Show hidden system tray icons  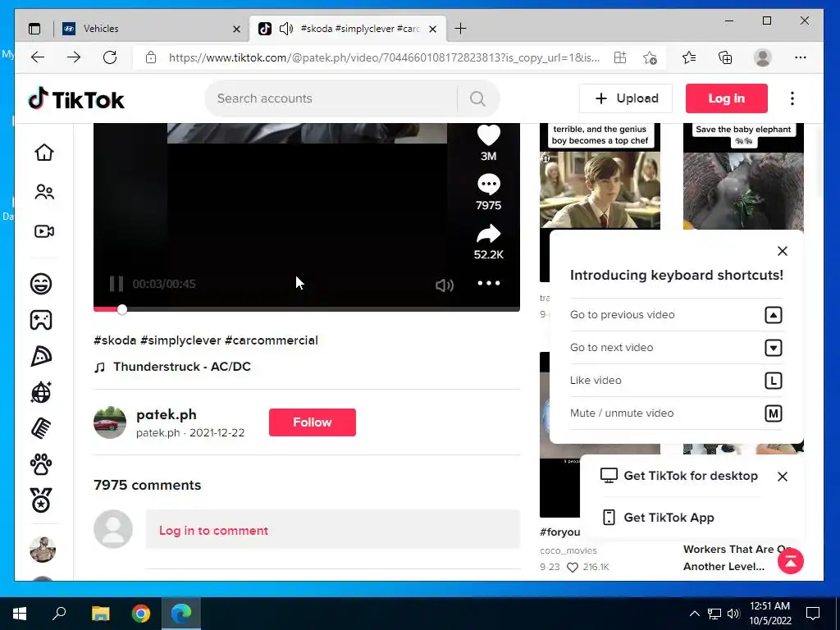click(694, 614)
